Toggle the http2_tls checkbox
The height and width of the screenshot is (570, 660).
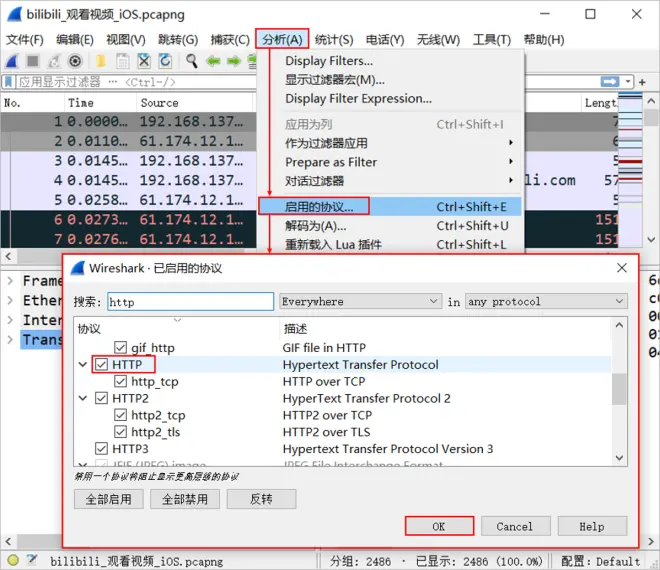point(120,431)
